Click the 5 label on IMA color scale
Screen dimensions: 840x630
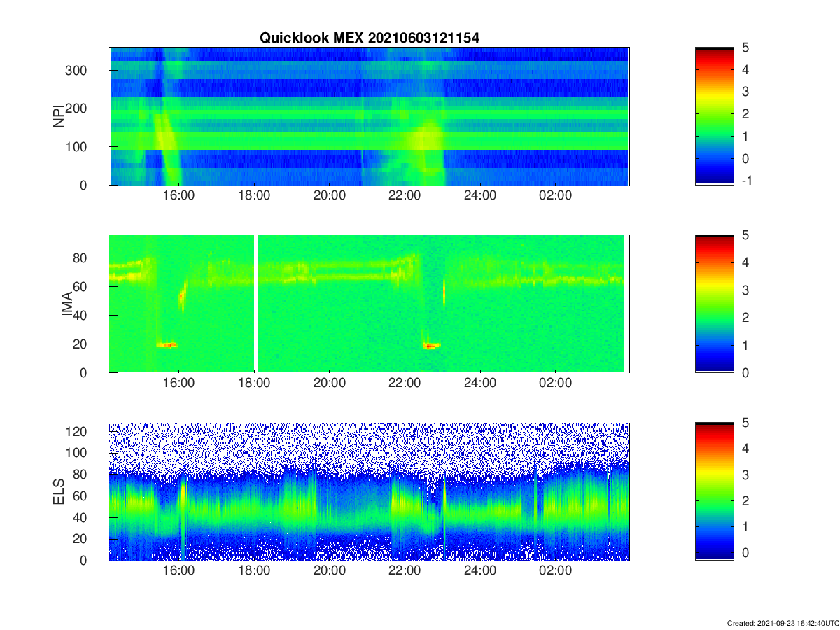[746, 235]
